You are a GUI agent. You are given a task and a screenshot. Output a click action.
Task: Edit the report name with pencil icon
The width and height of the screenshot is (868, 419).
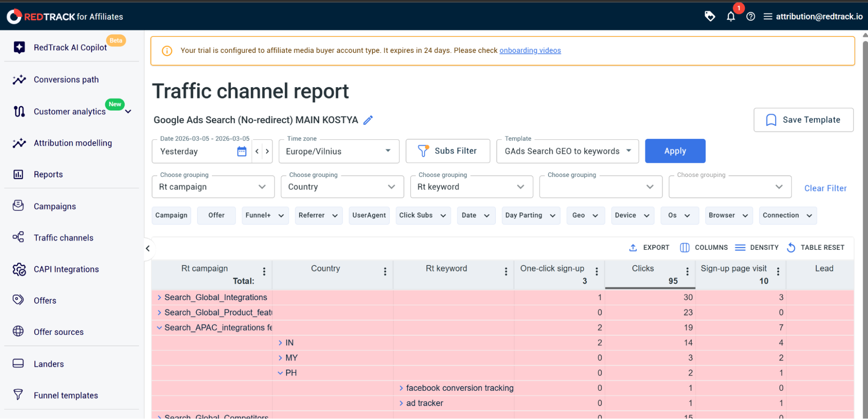[x=368, y=120]
